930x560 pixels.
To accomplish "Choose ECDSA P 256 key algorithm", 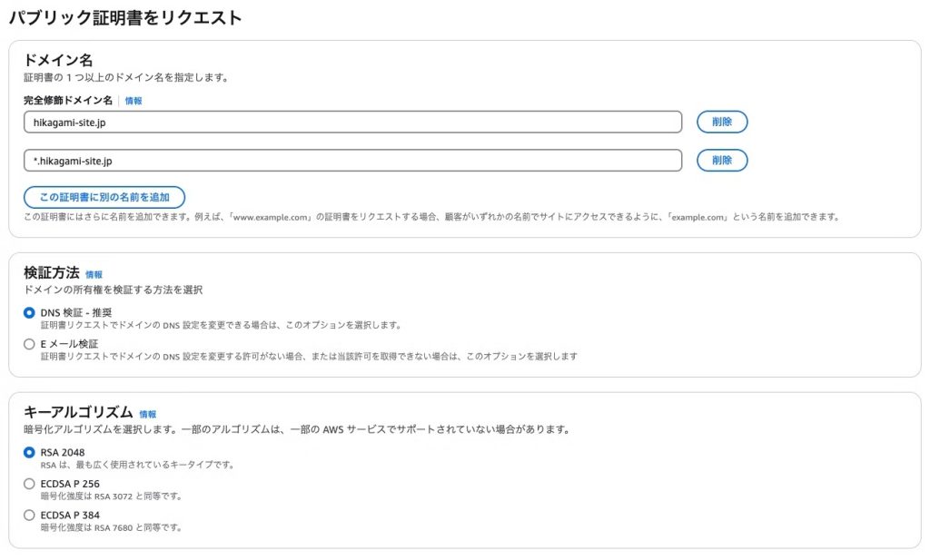I will pyautogui.click(x=30, y=484).
